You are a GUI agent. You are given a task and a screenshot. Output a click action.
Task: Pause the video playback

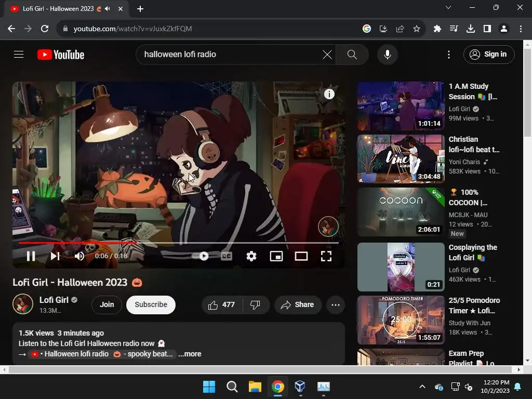31,256
